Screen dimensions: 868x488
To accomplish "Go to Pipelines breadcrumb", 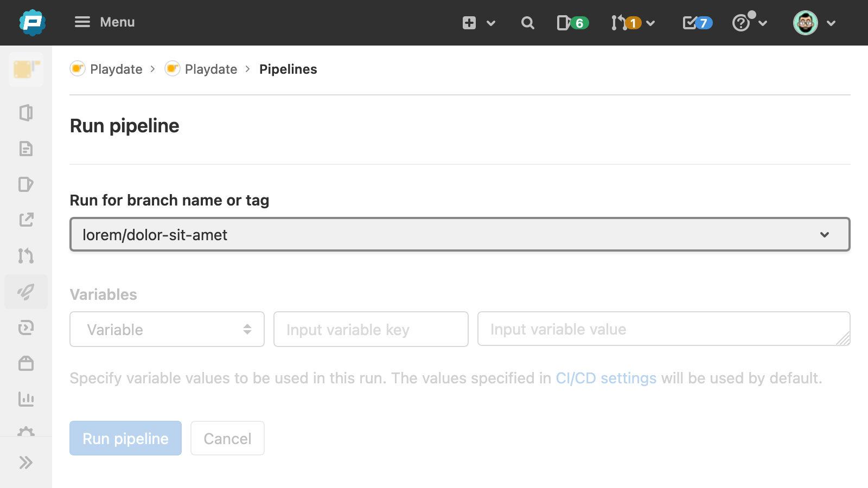I will (x=288, y=69).
